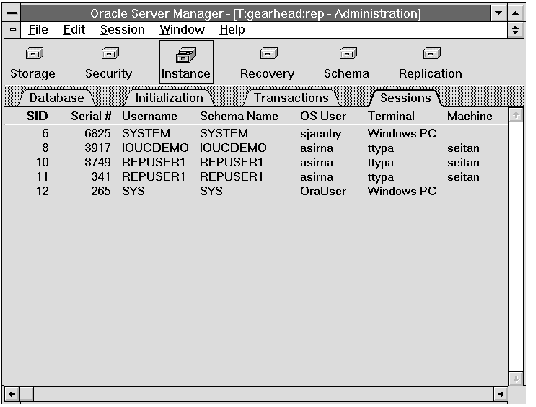Open the File menu
This screenshot has width=536, height=407.
(x=38, y=30)
